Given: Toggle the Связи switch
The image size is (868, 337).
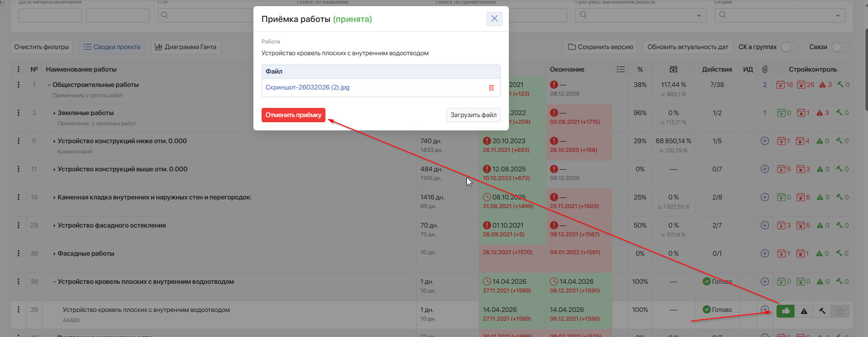Looking at the screenshot, I should click(x=840, y=47).
